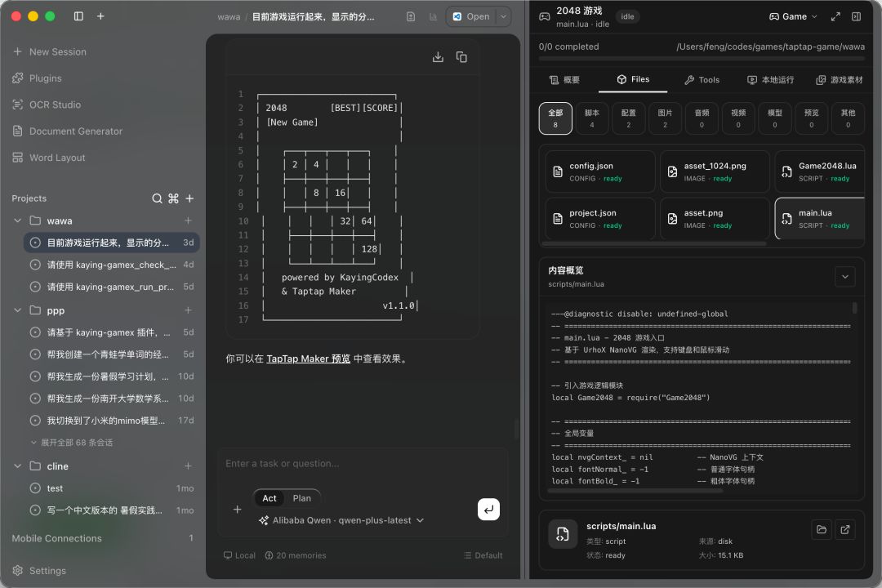Open the document icon in header
The height and width of the screenshot is (588, 882).
pos(411,17)
